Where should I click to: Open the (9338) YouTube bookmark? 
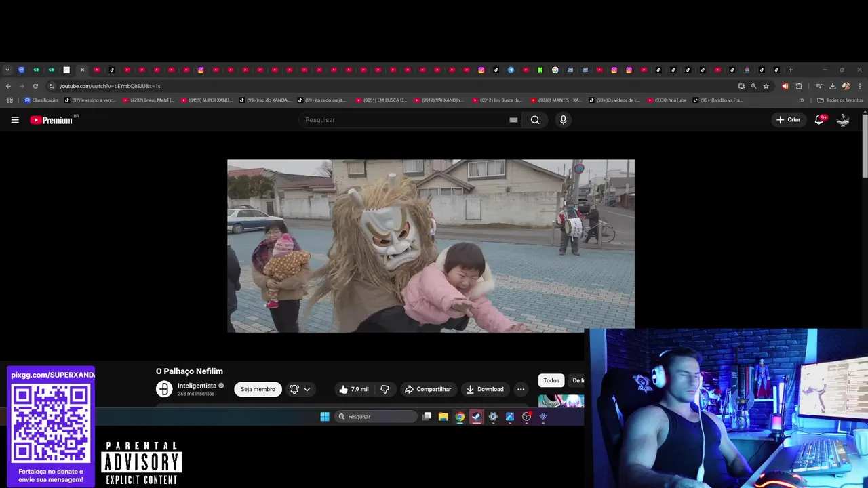pyautogui.click(x=667, y=100)
